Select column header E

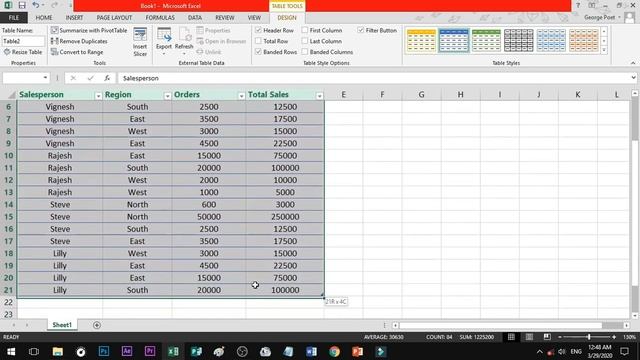pyautogui.click(x=343, y=95)
